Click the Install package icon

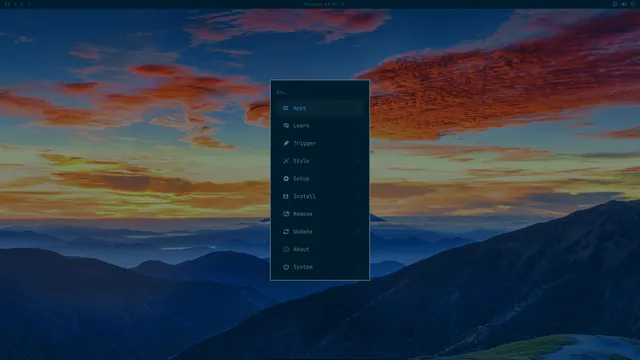click(x=286, y=196)
